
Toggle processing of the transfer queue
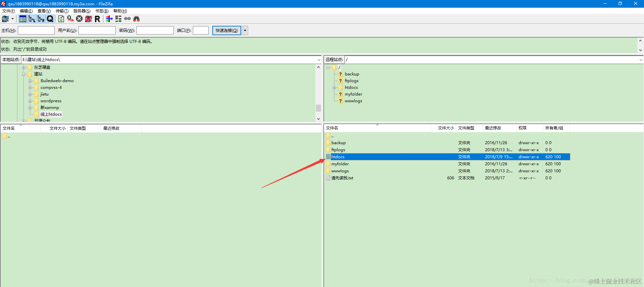pos(70,19)
